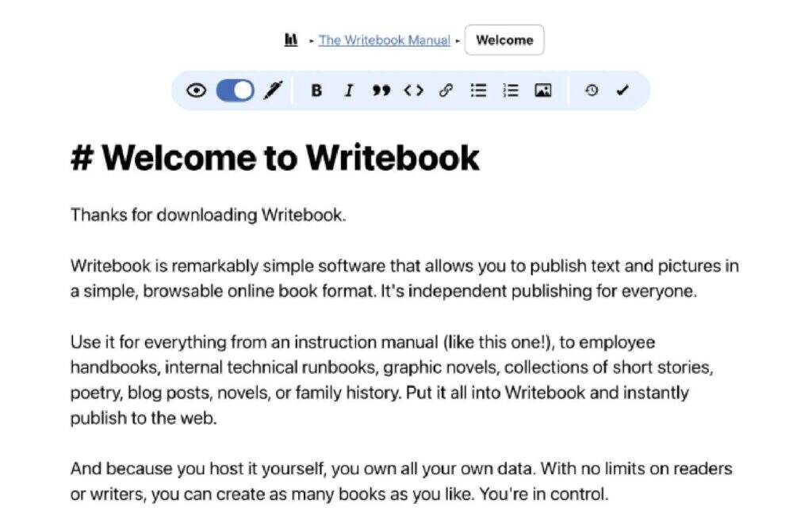Go to The Writebook Manual link
Viewport: 812px width, 522px height.
pyautogui.click(x=385, y=40)
